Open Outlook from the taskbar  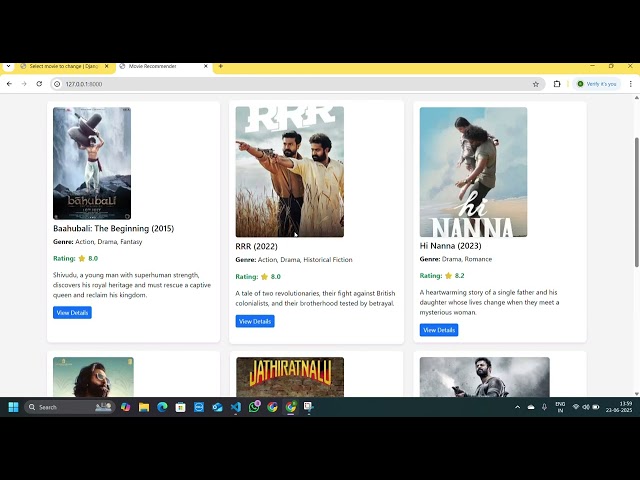point(217,407)
